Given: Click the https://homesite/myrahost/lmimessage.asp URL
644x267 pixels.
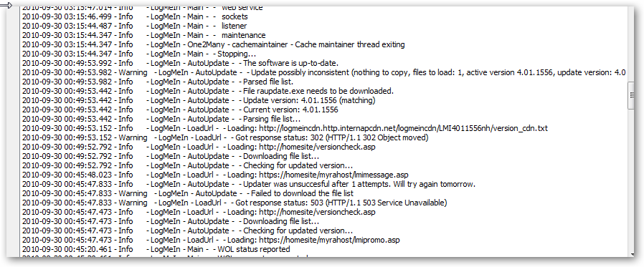Looking at the screenshot, I should (333, 175).
